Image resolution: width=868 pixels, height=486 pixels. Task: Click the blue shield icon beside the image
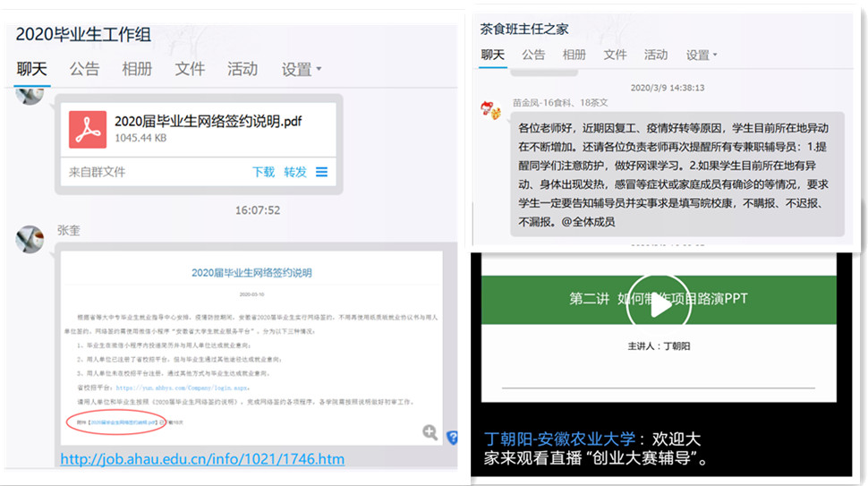point(453,437)
